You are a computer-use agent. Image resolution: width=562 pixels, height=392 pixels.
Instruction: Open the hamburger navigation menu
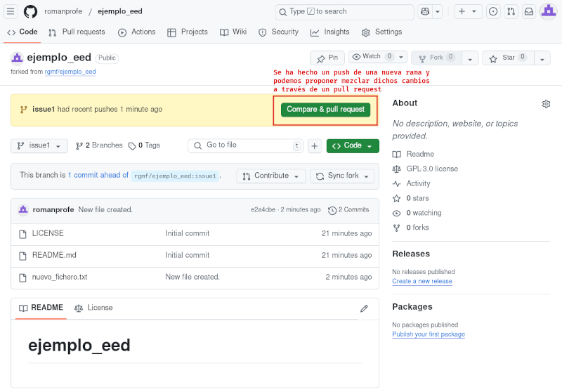coord(11,11)
